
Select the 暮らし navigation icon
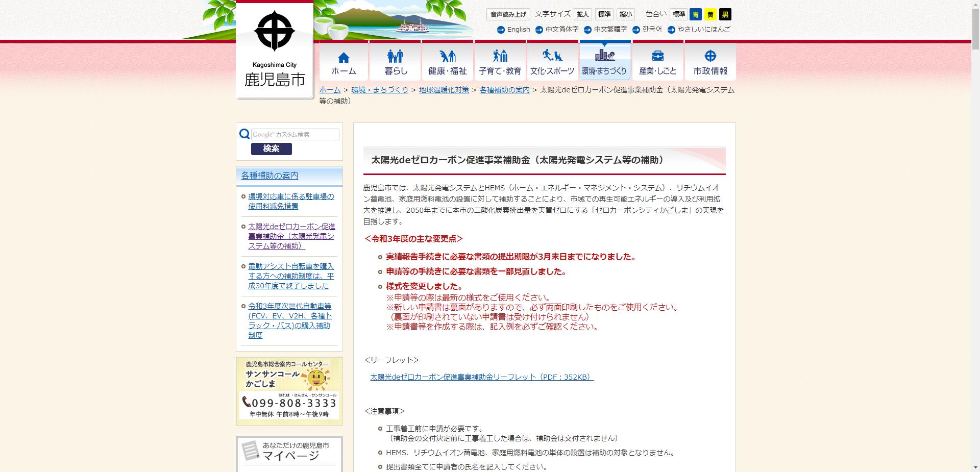pos(397,57)
